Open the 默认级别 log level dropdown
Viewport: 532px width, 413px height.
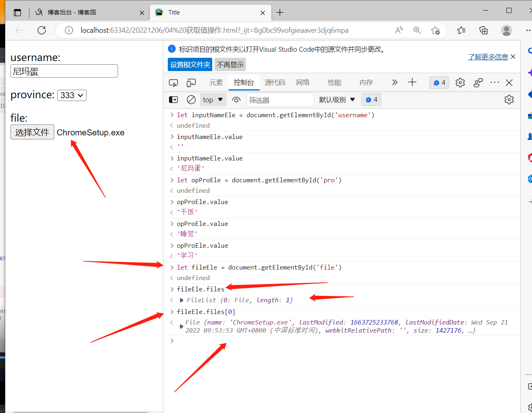[337, 100]
